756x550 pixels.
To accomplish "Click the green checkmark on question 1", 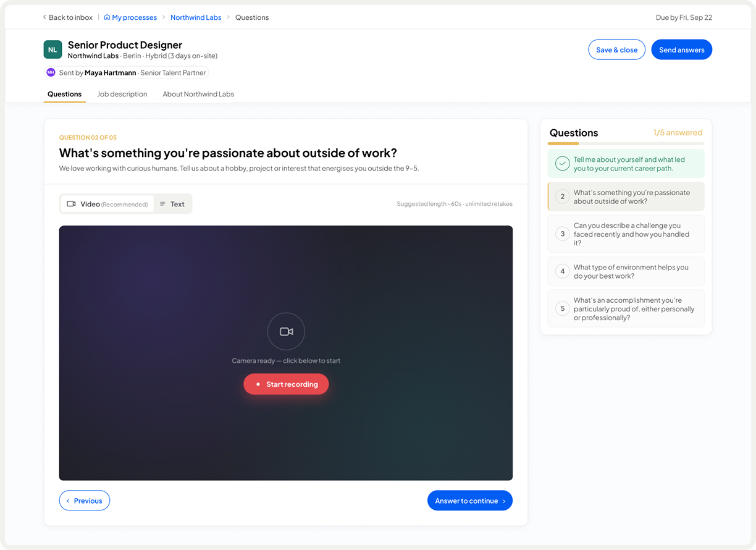I will [562, 164].
